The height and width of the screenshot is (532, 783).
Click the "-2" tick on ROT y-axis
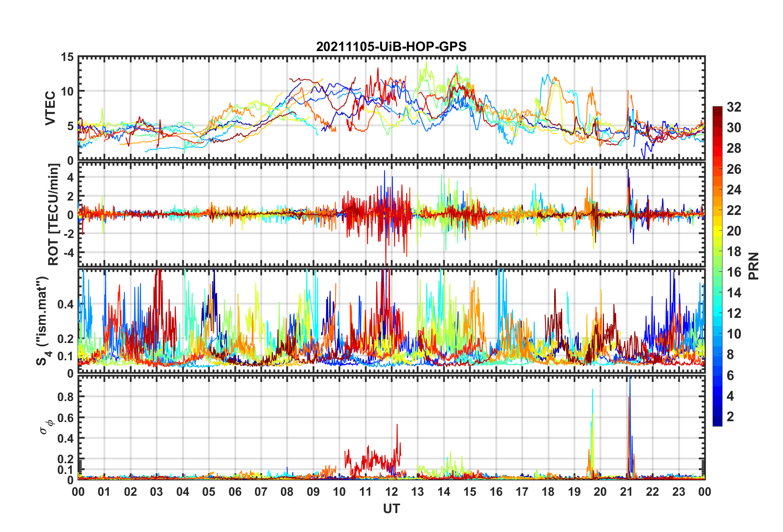coord(68,233)
